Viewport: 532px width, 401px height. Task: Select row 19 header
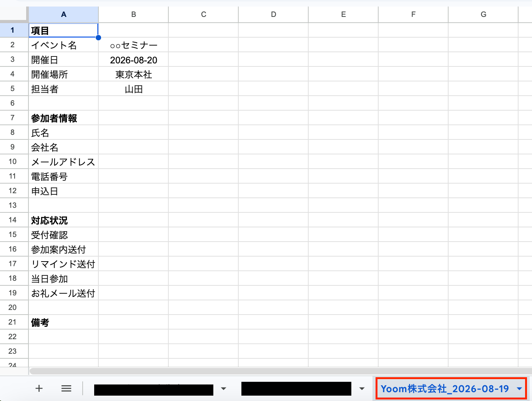click(14, 293)
